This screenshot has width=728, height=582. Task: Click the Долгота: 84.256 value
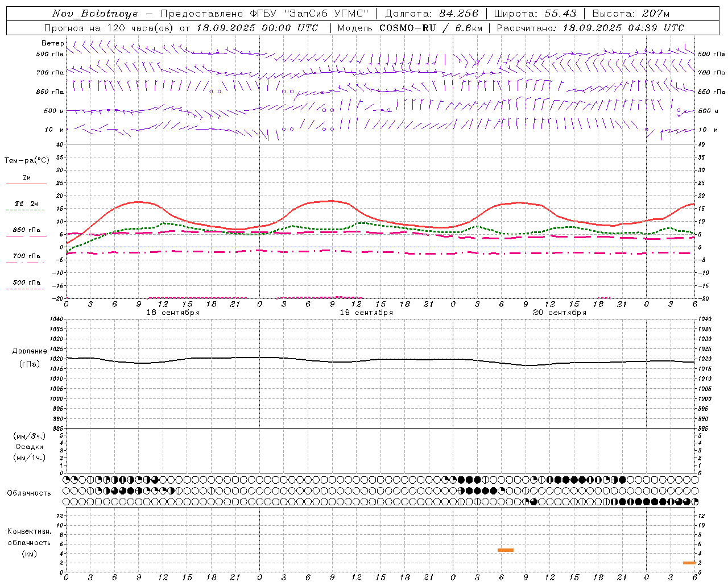click(432, 14)
